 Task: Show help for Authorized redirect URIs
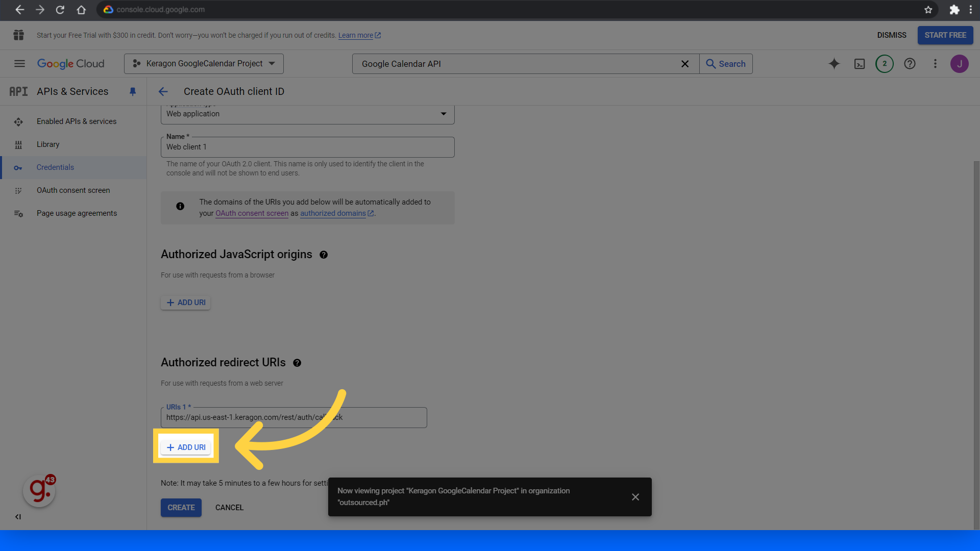[297, 363]
